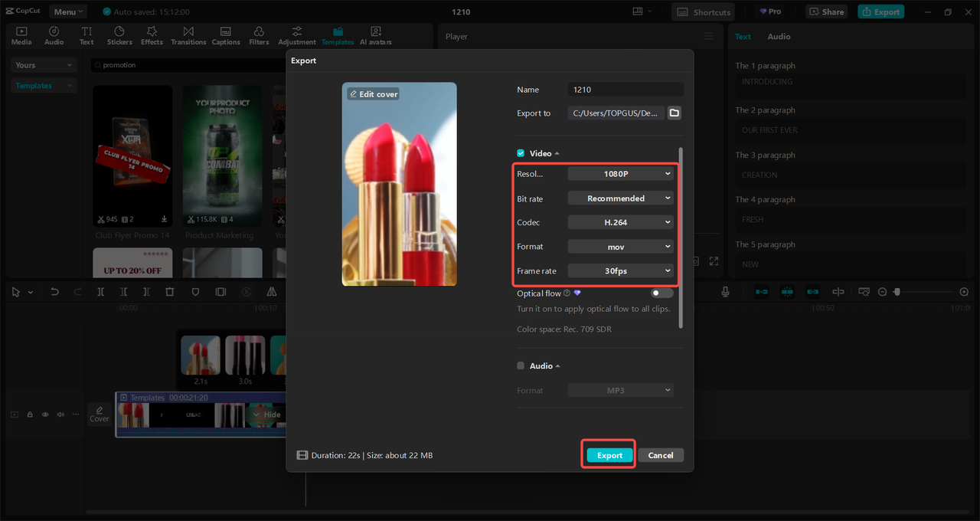The height and width of the screenshot is (521, 980).
Task: Click the folder icon beside Export to path
Action: pos(674,113)
